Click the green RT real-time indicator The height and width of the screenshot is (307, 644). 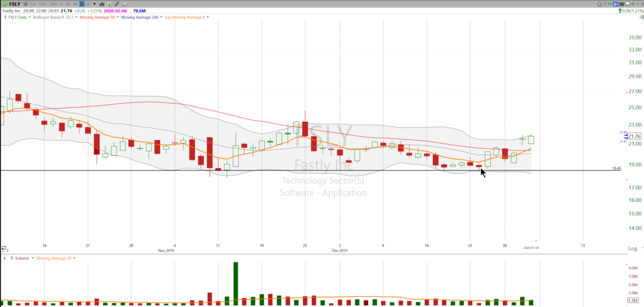tap(610, 4)
